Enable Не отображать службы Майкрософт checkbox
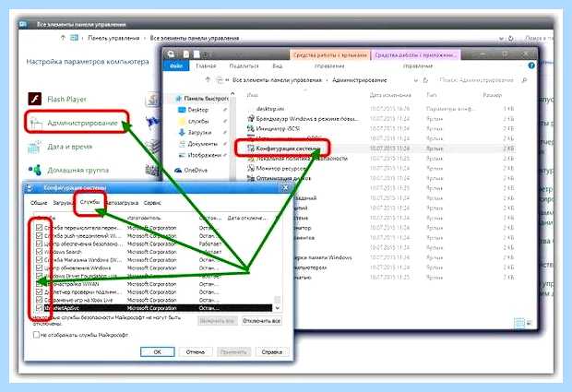572x392 pixels. click(x=36, y=335)
